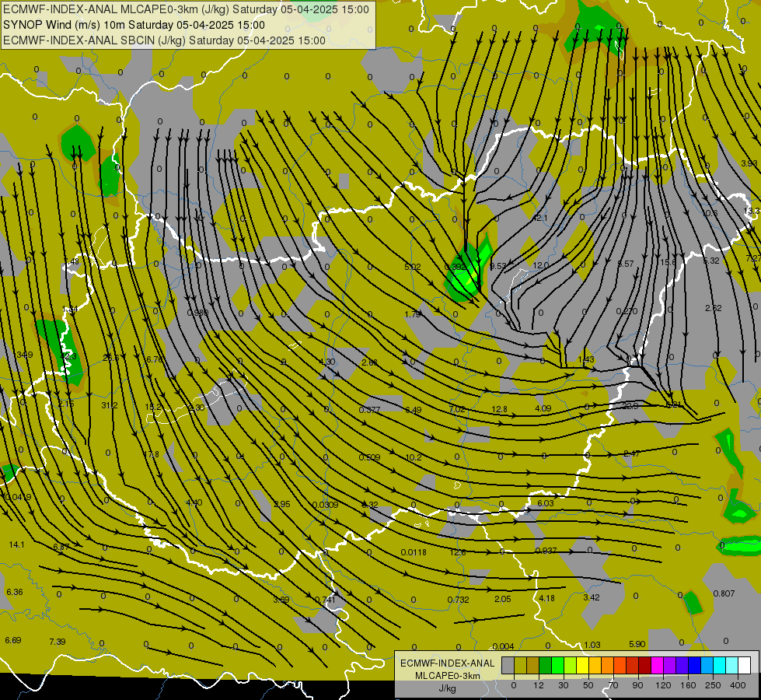Click the map value 6.03
Screen dimensions: 761x700
pyautogui.click(x=546, y=503)
